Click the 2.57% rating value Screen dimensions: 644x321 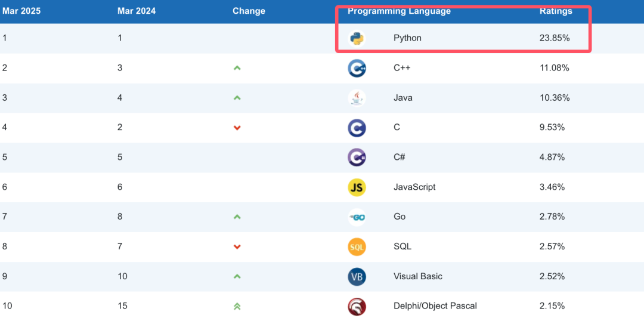point(552,246)
